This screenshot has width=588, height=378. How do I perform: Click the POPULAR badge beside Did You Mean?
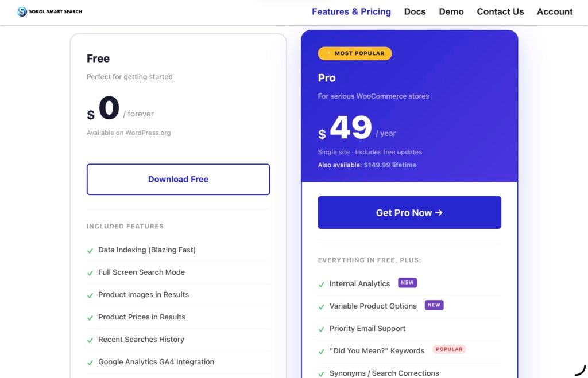[449, 349]
